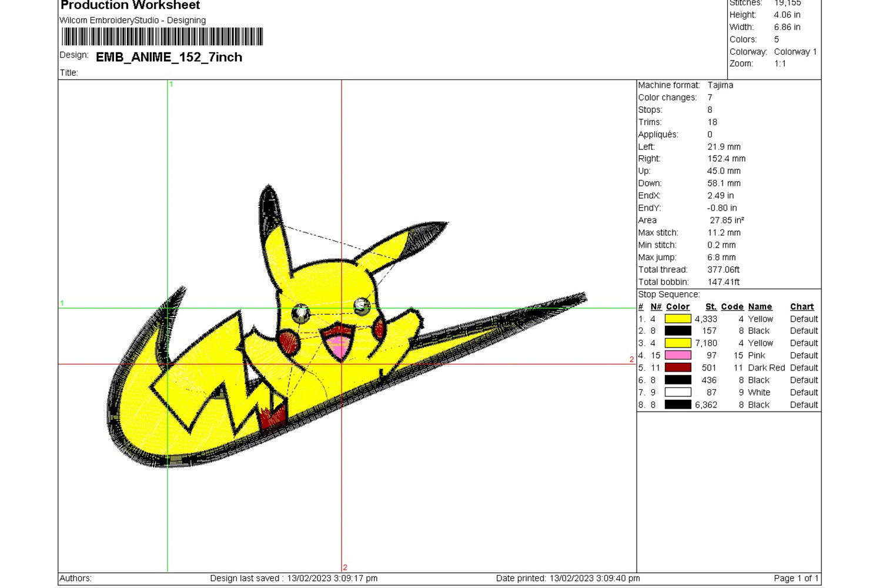The height and width of the screenshot is (588, 883).
Task: Click the Max jump value 6.8 mm
Action: pyautogui.click(x=722, y=258)
